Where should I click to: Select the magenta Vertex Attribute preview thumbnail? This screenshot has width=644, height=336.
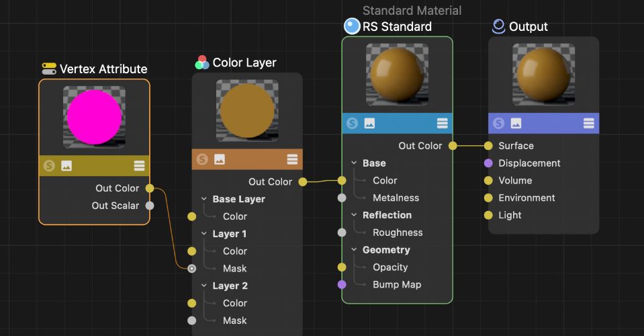(x=94, y=117)
